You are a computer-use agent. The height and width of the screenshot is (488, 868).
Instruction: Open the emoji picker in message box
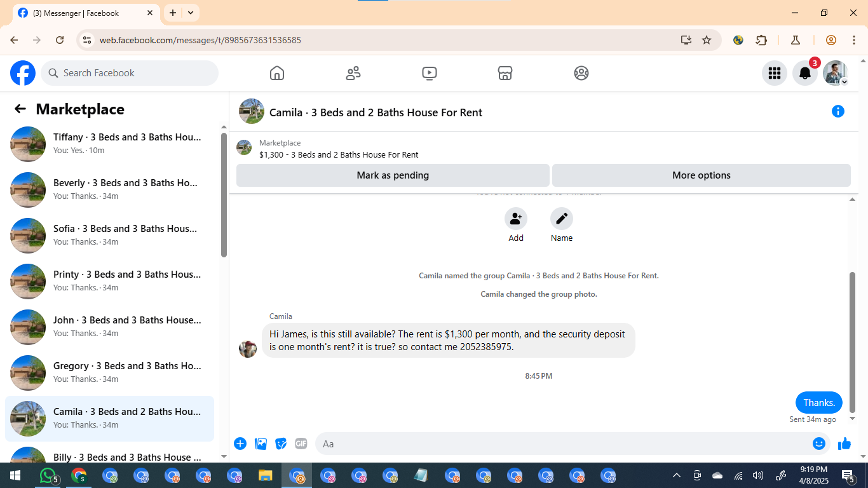[819, 444]
